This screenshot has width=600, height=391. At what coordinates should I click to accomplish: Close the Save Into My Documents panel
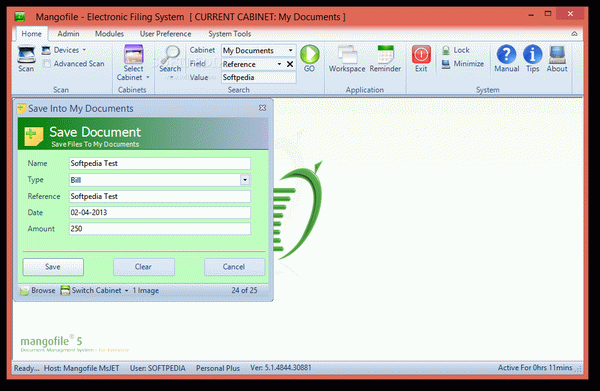(262, 108)
